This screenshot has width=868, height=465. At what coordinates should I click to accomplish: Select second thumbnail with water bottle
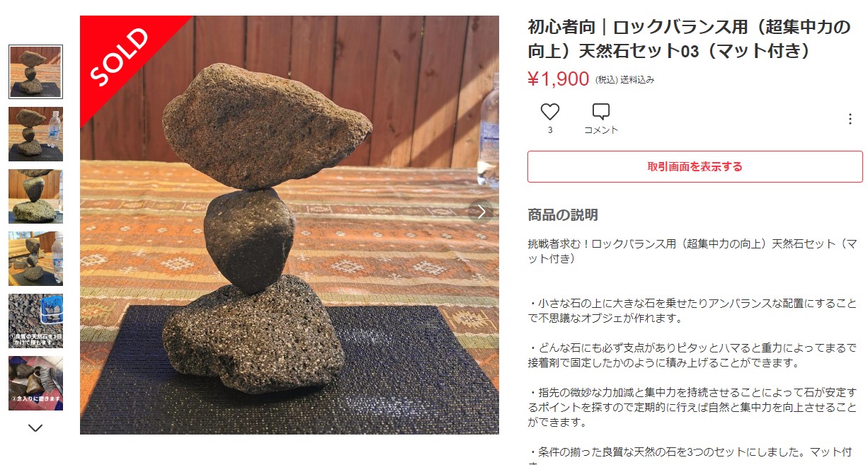[35, 134]
